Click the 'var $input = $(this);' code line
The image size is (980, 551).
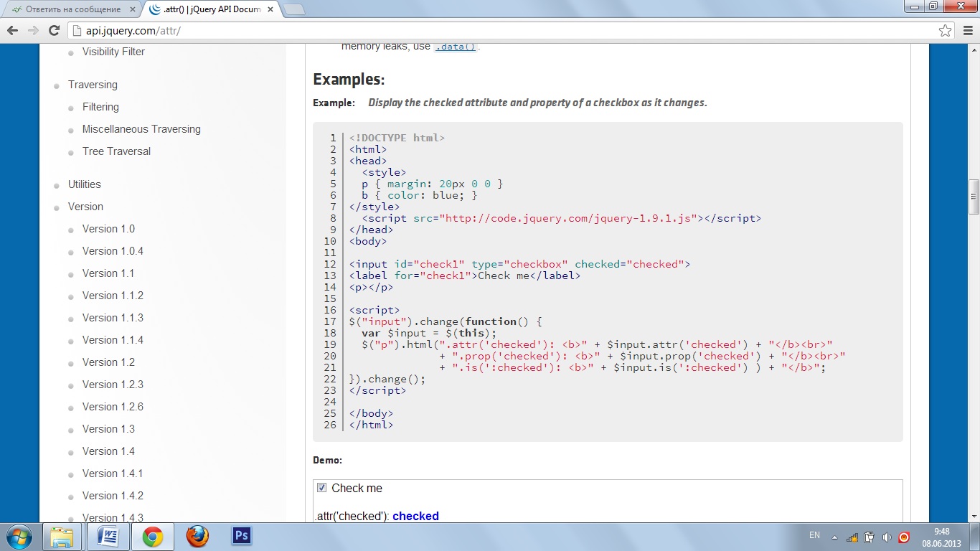(x=429, y=333)
